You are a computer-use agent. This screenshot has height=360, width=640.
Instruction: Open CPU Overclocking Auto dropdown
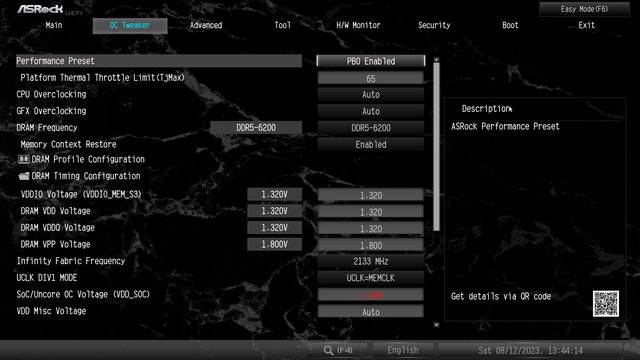(371, 95)
